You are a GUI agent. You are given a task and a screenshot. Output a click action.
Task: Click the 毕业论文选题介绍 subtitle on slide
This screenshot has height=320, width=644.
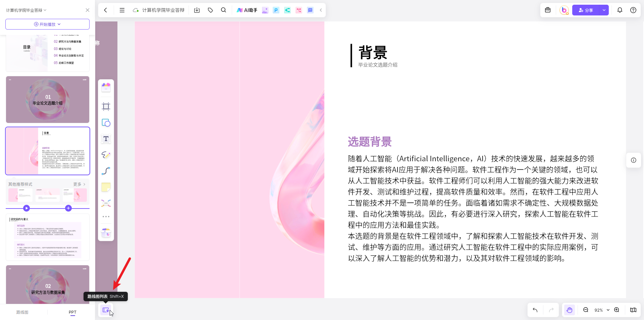click(x=378, y=65)
